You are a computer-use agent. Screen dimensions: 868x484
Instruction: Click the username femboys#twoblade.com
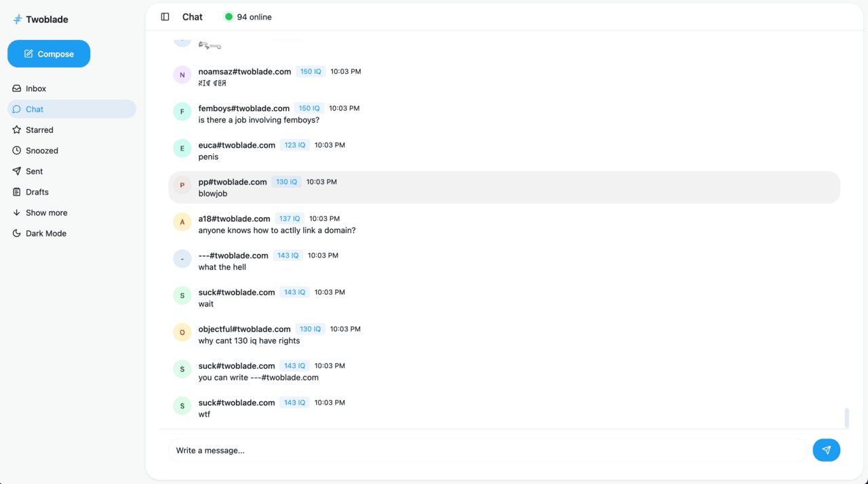(244, 108)
